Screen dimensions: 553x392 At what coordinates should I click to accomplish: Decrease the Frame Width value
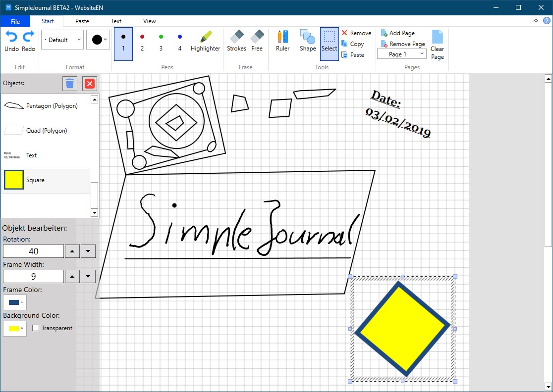click(x=88, y=277)
